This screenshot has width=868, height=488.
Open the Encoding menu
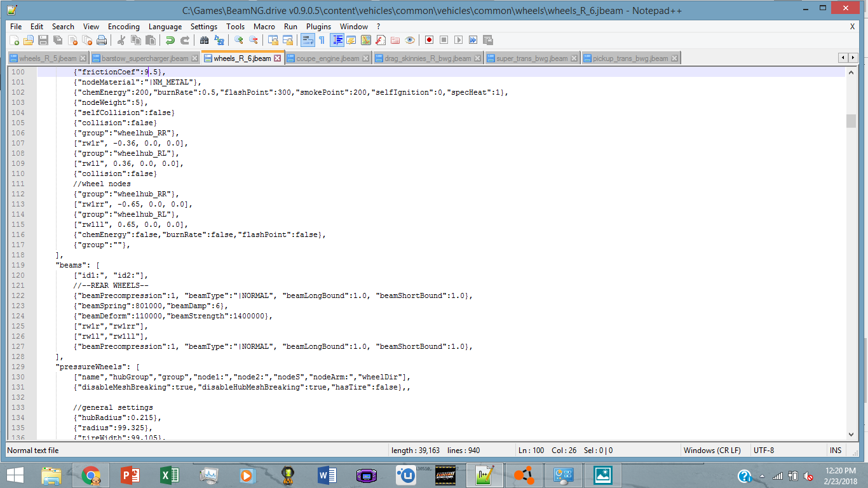[x=124, y=27]
